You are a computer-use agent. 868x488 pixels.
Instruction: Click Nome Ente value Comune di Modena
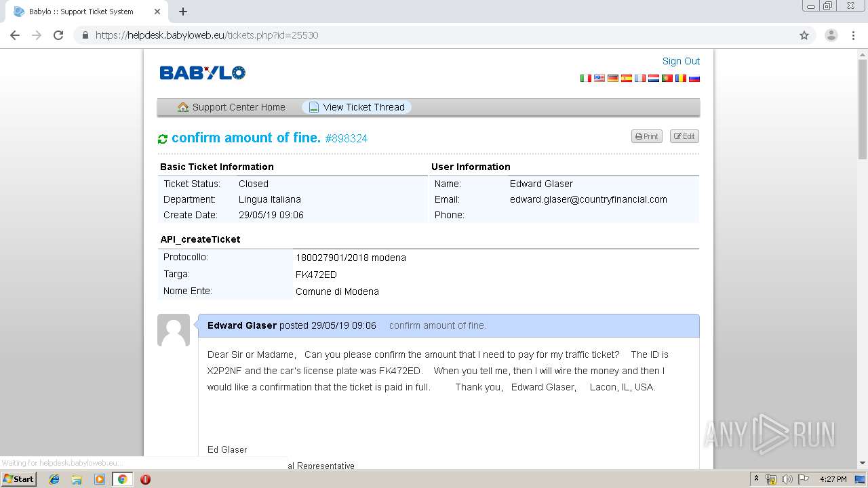(x=337, y=291)
